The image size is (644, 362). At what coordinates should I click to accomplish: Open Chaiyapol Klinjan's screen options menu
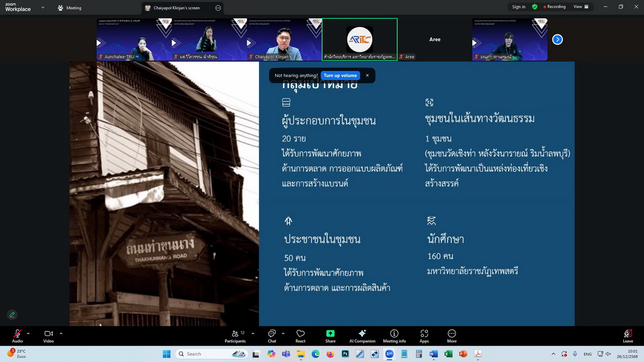click(218, 8)
